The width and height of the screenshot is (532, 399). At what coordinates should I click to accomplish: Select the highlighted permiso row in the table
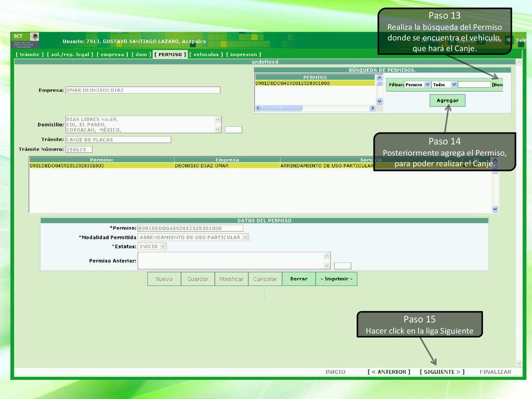pos(260,166)
